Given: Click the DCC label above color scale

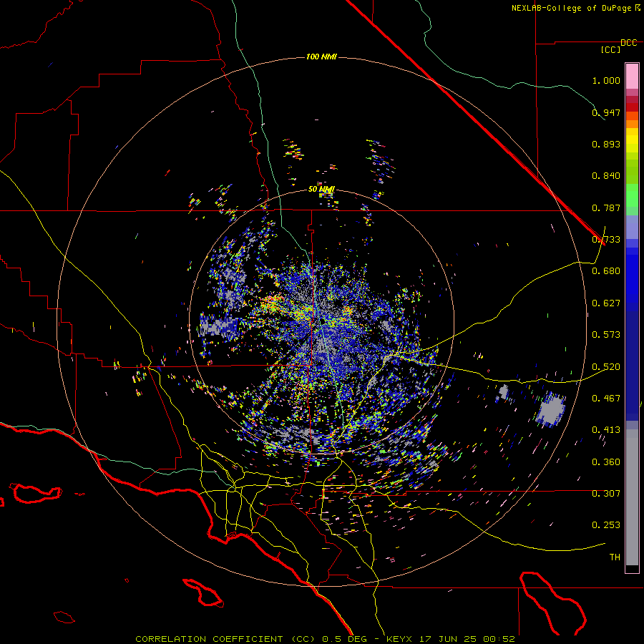Looking at the screenshot, I should (628, 43).
